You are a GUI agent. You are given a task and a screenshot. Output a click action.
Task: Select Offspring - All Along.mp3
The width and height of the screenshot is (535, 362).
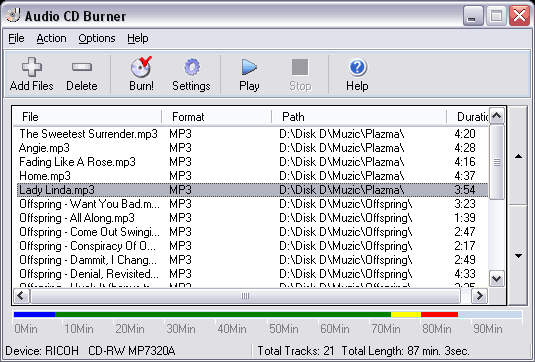pos(252,218)
